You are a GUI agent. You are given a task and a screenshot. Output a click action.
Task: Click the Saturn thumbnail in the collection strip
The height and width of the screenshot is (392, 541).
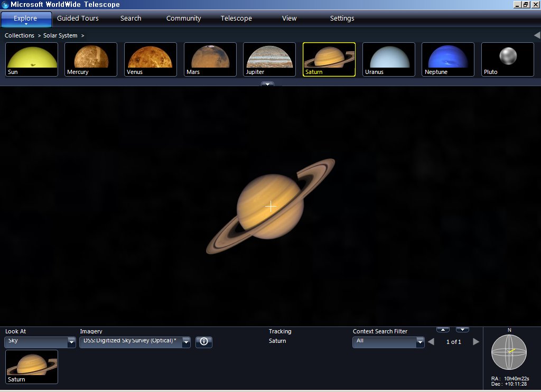(x=329, y=59)
